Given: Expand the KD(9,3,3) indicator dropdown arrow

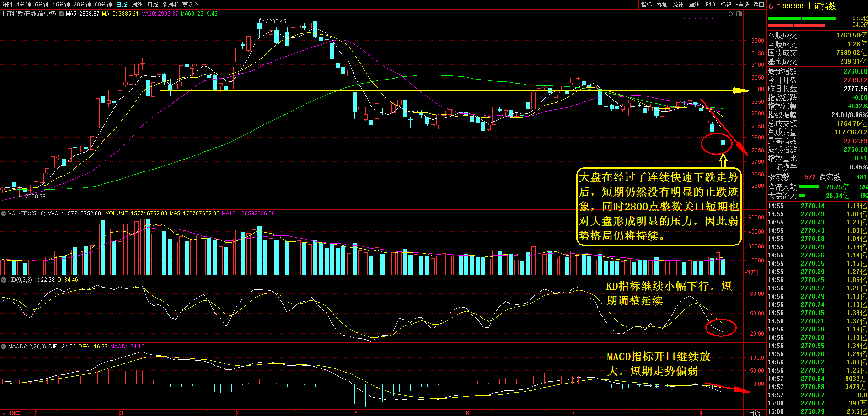Looking at the screenshot, I should (x=4, y=280).
